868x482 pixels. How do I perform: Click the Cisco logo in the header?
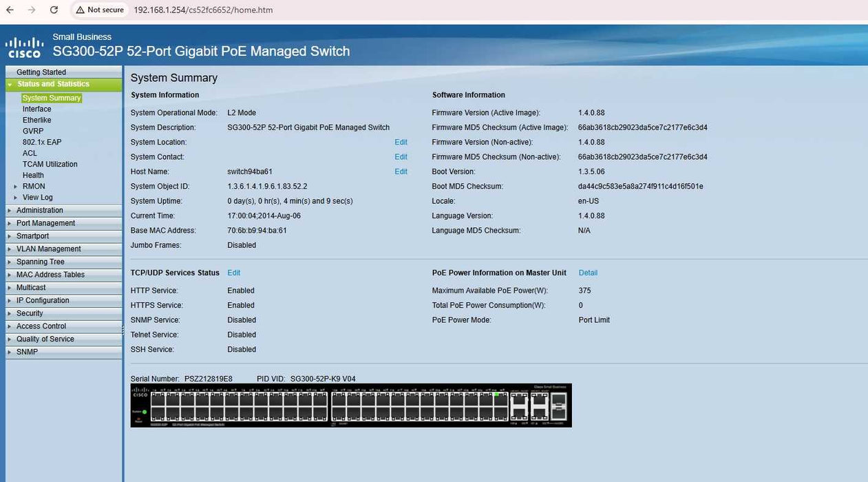tap(24, 48)
